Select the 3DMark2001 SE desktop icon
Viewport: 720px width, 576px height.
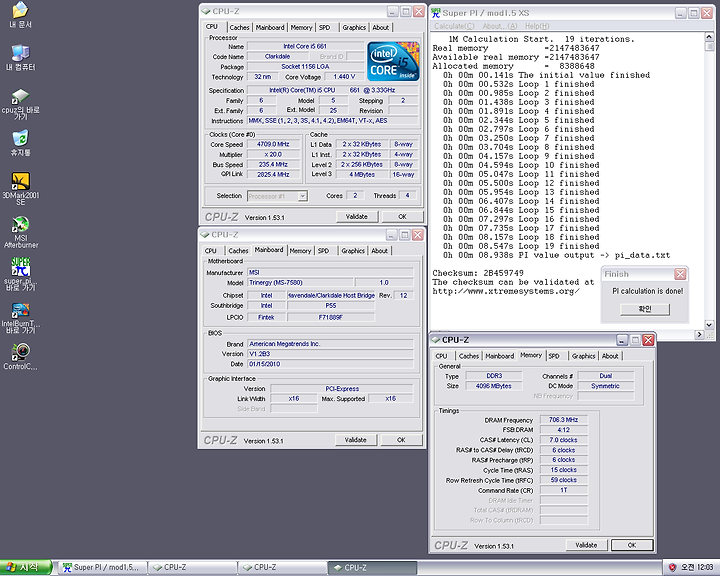coord(20,188)
